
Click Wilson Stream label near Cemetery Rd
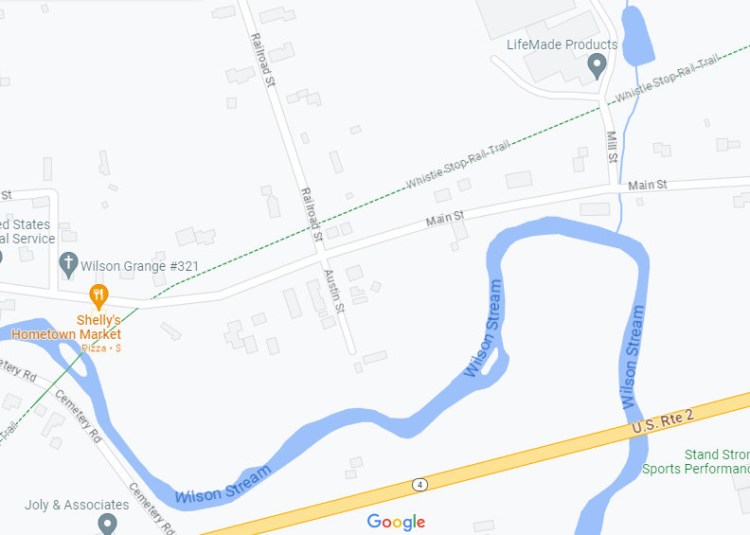[223, 484]
